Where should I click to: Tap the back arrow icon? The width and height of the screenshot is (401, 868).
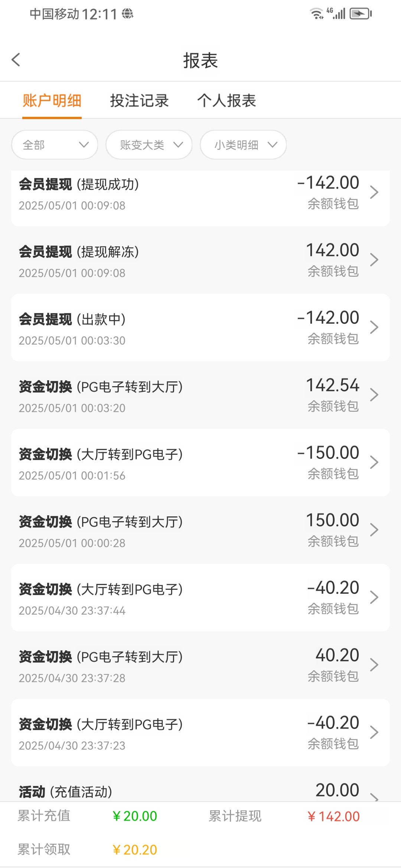(x=16, y=60)
